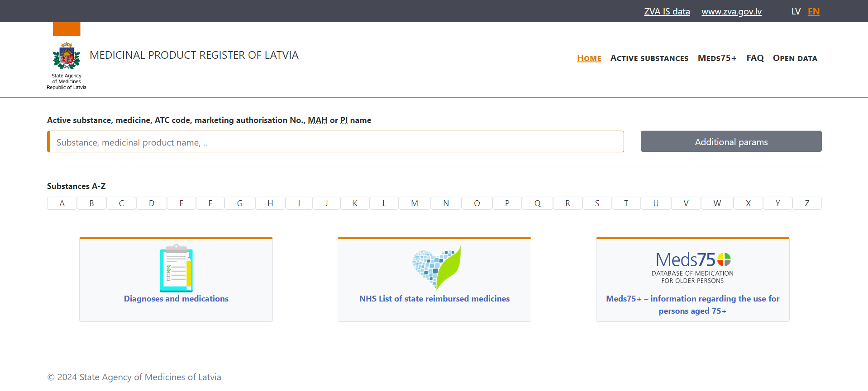Click the substance search input field
Viewport: 868px width, 391px height.
point(335,142)
